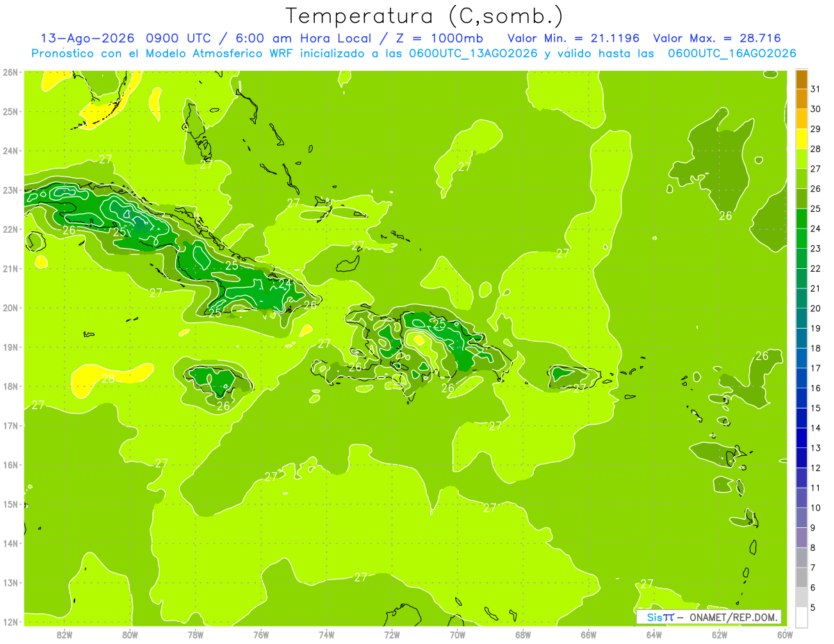Image resolution: width=834 pixels, height=644 pixels.
Task: Click the 25 contour label over northern Hispaniola
Action: (439, 324)
